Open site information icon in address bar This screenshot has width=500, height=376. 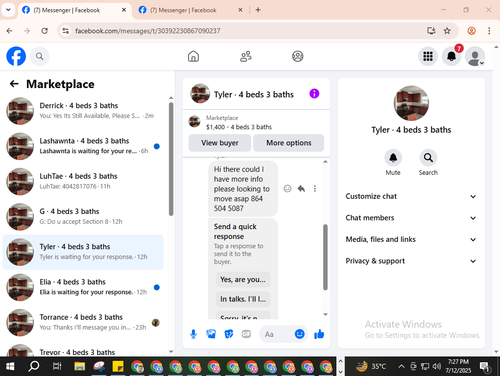66,31
